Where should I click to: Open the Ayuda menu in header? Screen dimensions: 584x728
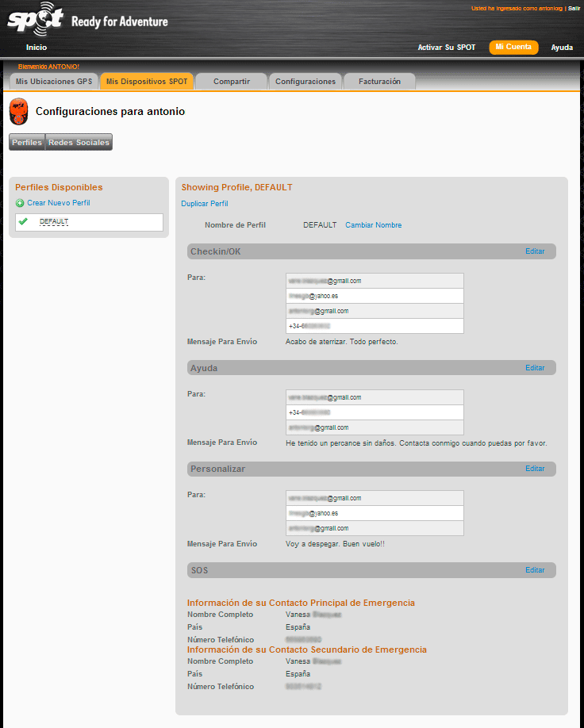562,48
